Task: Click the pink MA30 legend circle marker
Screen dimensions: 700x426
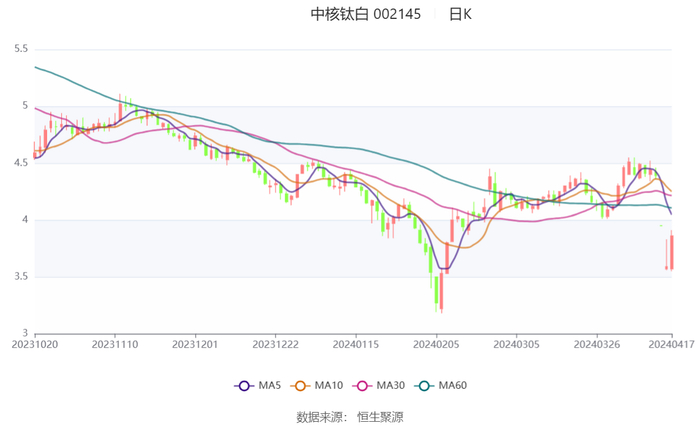Action: click(365, 386)
